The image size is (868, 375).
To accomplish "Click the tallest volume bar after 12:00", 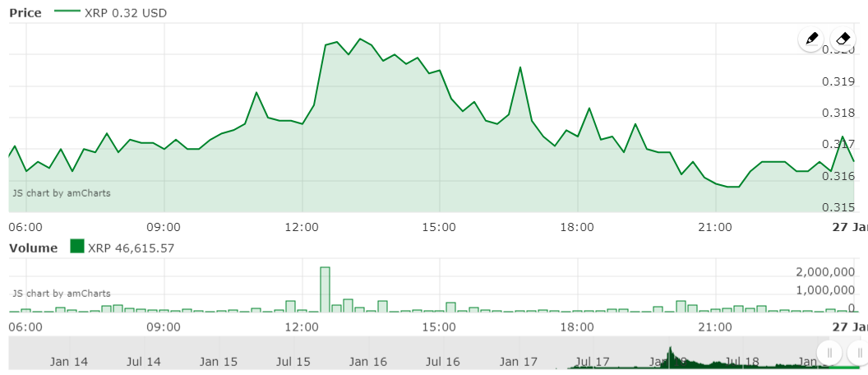I will (325, 289).
